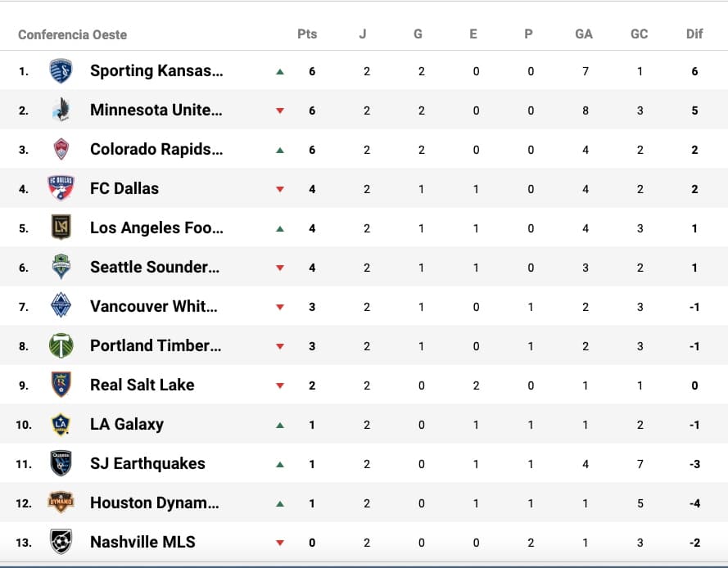Click the Minnesota United team logo
Viewport: 728px width, 568px height.
point(61,110)
